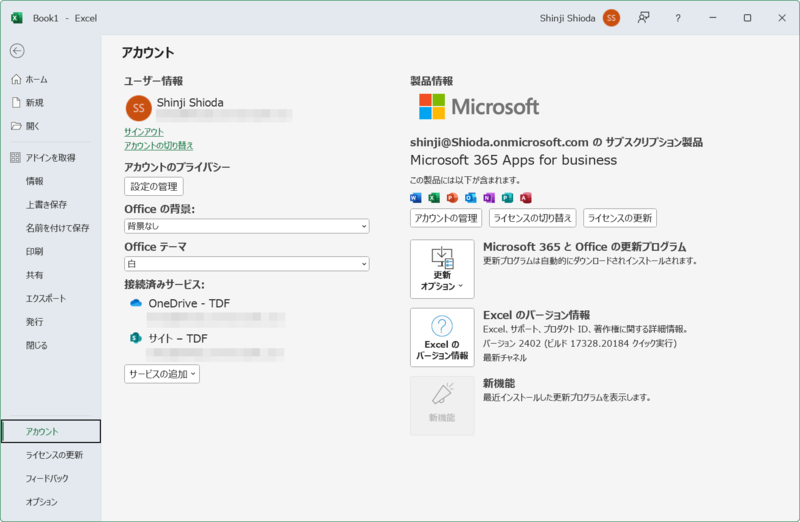The image size is (800, 522).
Task: Click the PowerPoint app icon
Action: pos(452,198)
